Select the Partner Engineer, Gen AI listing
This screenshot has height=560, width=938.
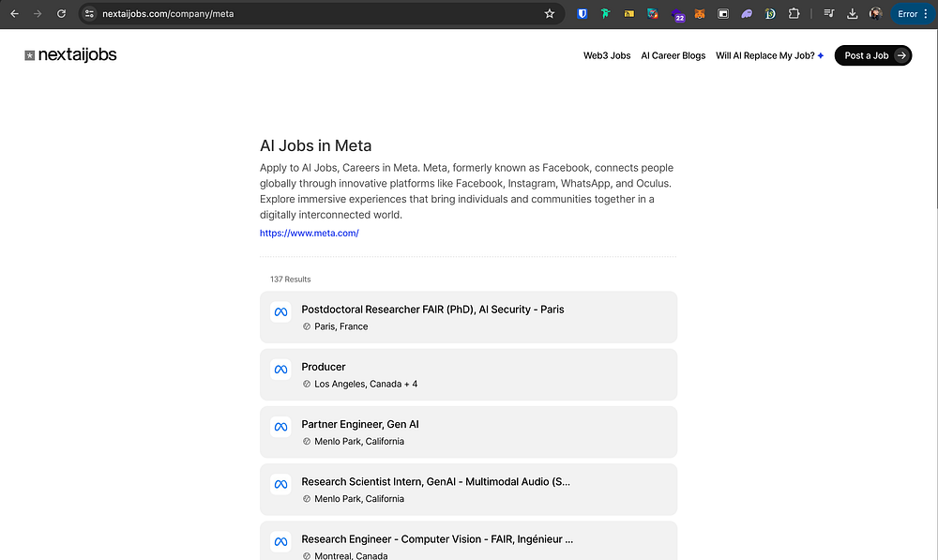pos(361,425)
